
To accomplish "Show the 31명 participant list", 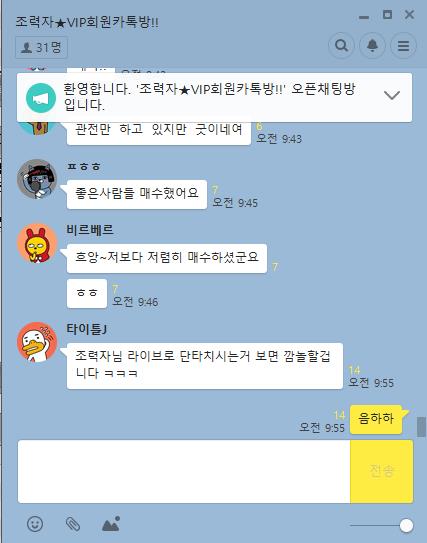I will coord(41,47).
